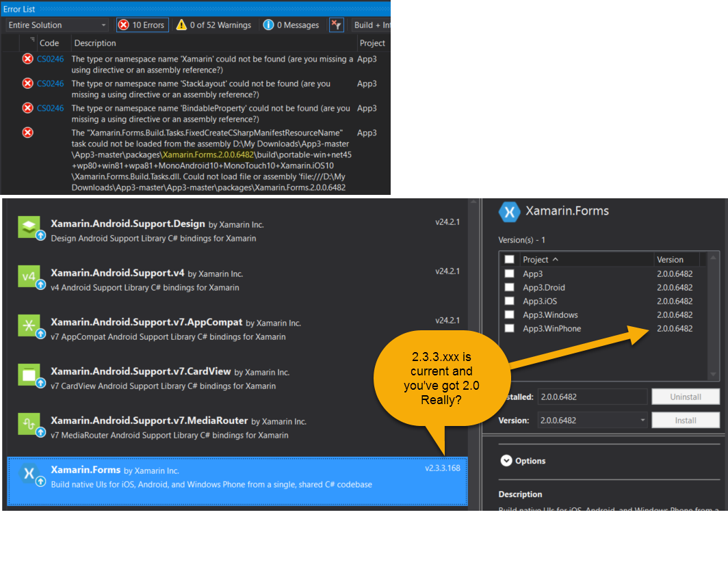Toggle the 0 of 52 Warnings filter
728x573 pixels.
click(x=213, y=25)
